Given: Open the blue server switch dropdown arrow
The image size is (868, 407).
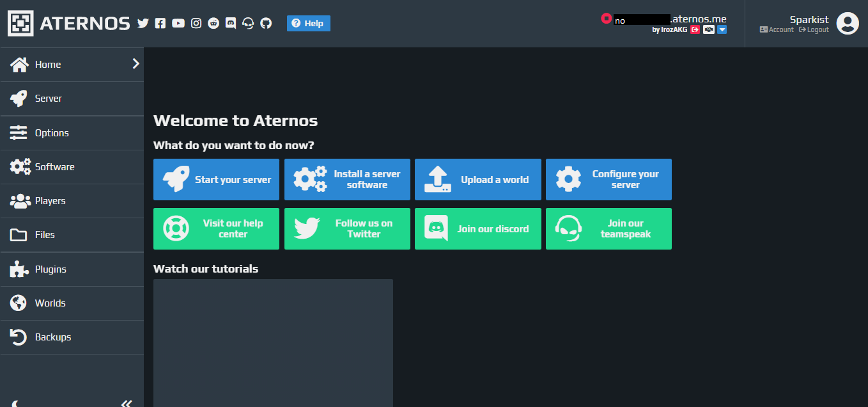Looking at the screenshot, I should pyautogui.click(x=722, y=29).
